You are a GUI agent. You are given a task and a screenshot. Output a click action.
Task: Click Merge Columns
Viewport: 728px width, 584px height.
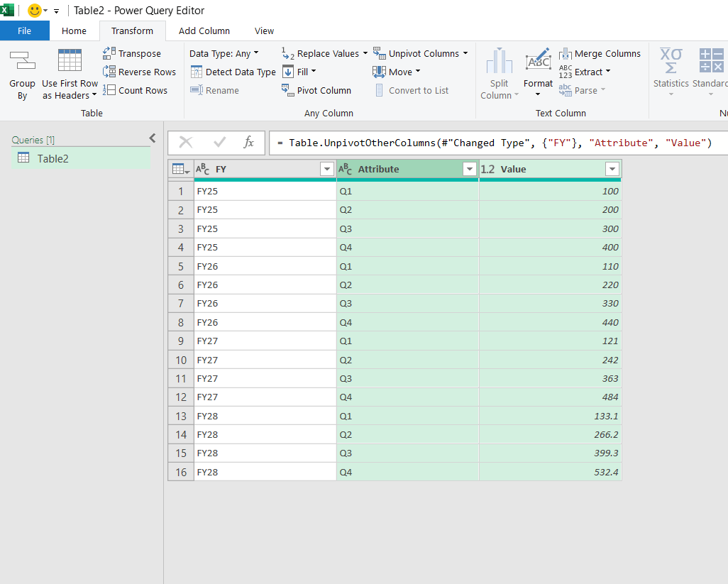(600, 54)
